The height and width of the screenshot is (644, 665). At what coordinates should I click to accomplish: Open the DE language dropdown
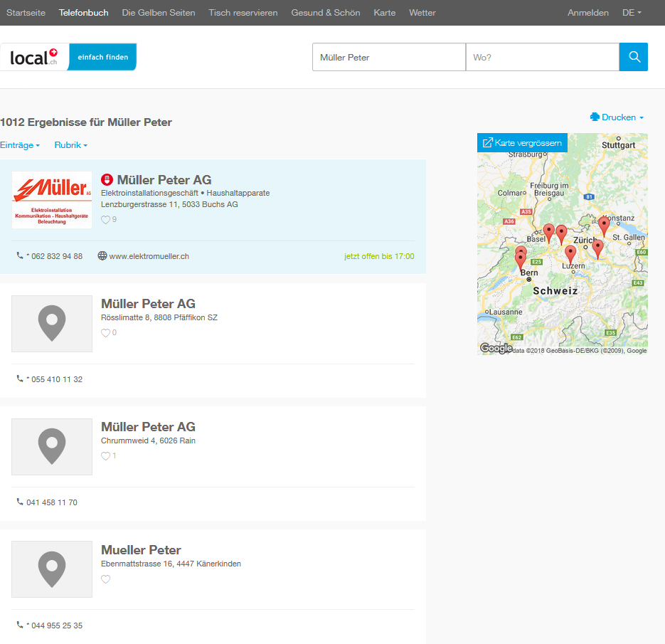[631, 13]
